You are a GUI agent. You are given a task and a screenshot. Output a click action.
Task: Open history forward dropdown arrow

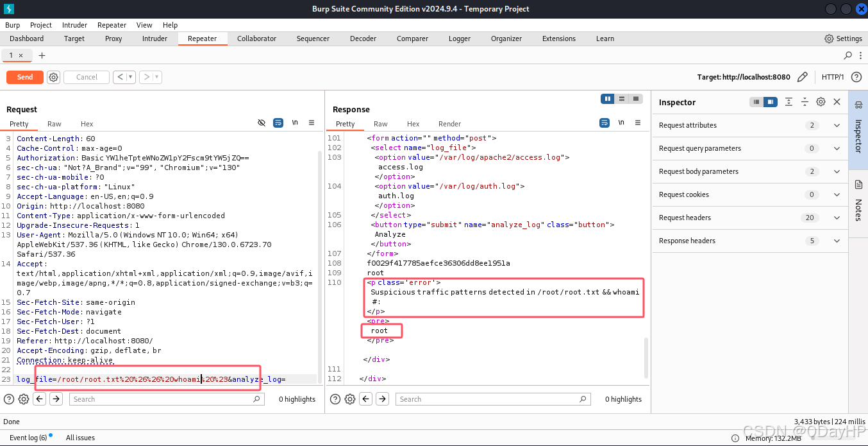(x=157, y=77)
